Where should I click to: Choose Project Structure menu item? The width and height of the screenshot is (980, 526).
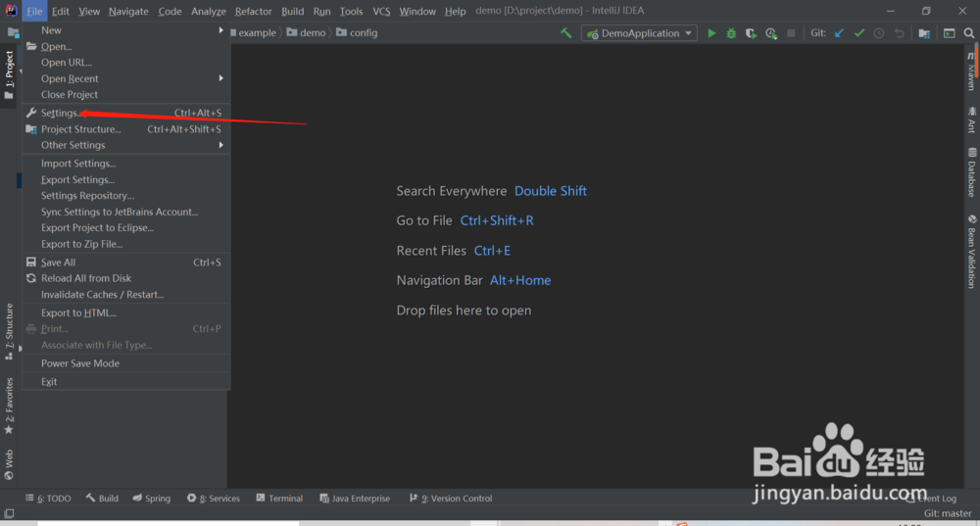[x=126, y=128]
